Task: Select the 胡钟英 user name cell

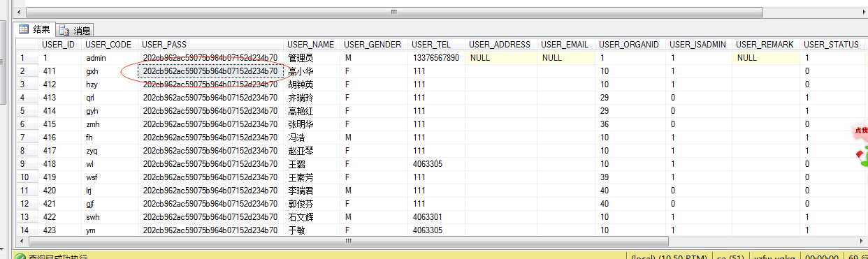Action: 312,84
